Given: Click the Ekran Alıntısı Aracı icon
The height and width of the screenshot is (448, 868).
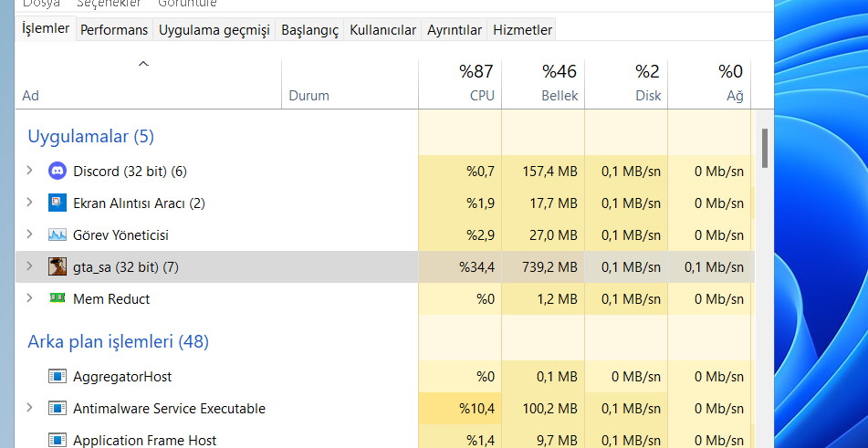Looking at the screenshot, I should pyautogui.click(x=58, y=203).
